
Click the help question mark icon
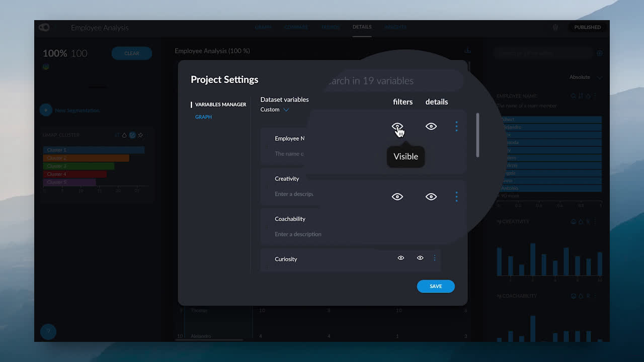click(48, 331)
